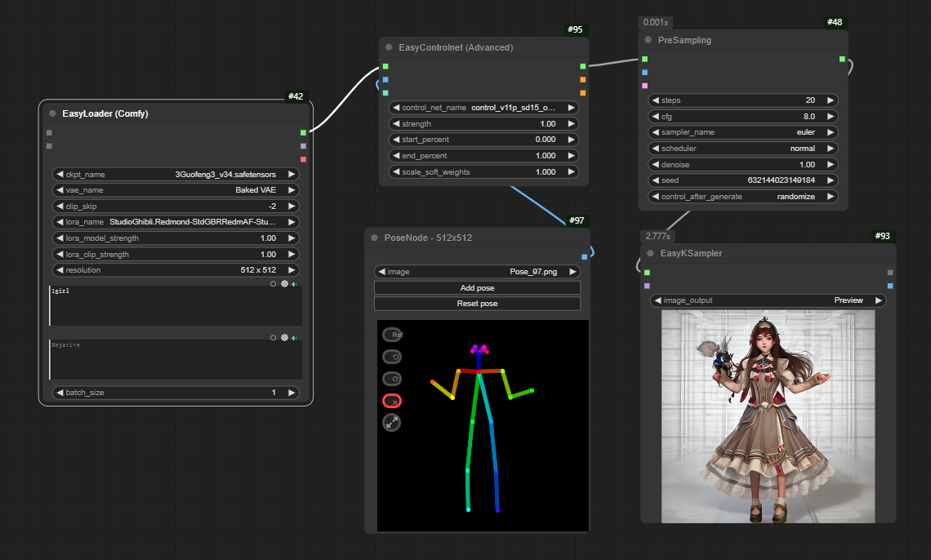931x560 pixels.
Task: Click the generated girl preview image
Action: (x=768, y=416)
